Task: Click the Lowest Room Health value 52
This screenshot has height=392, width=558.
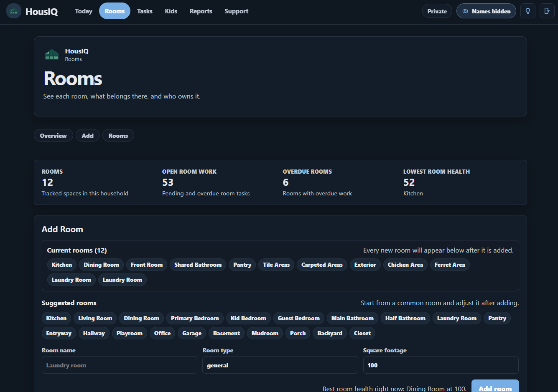Action: (x=409, y=182)
